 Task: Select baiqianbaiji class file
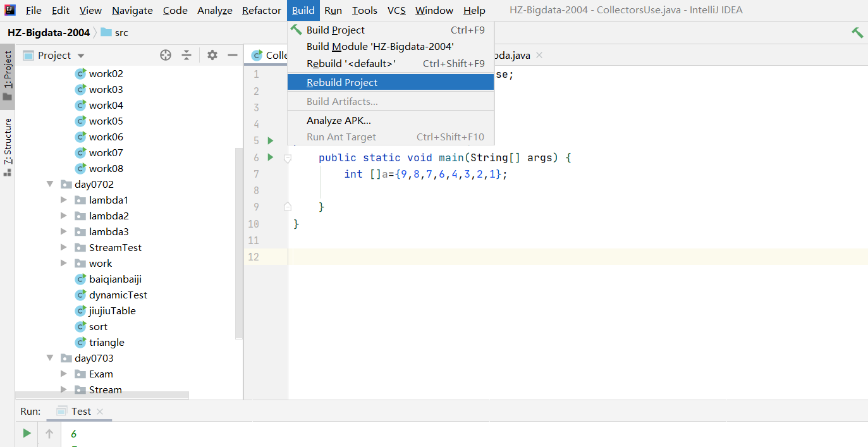[108, 279]
